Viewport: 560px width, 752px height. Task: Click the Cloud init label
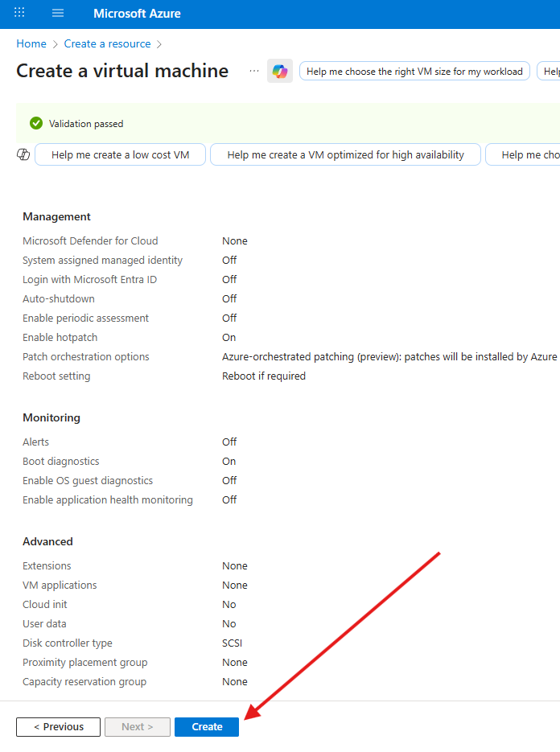[44, 604]
